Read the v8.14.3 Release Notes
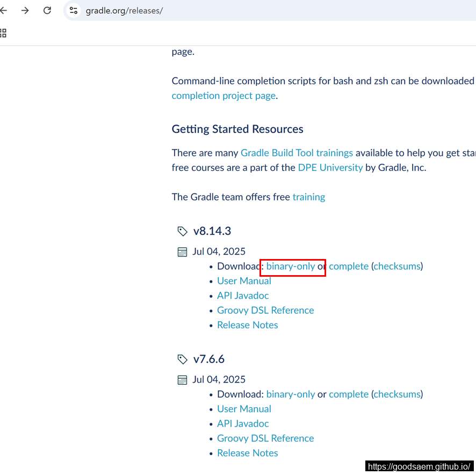The image size is (476, 475). 248,325
